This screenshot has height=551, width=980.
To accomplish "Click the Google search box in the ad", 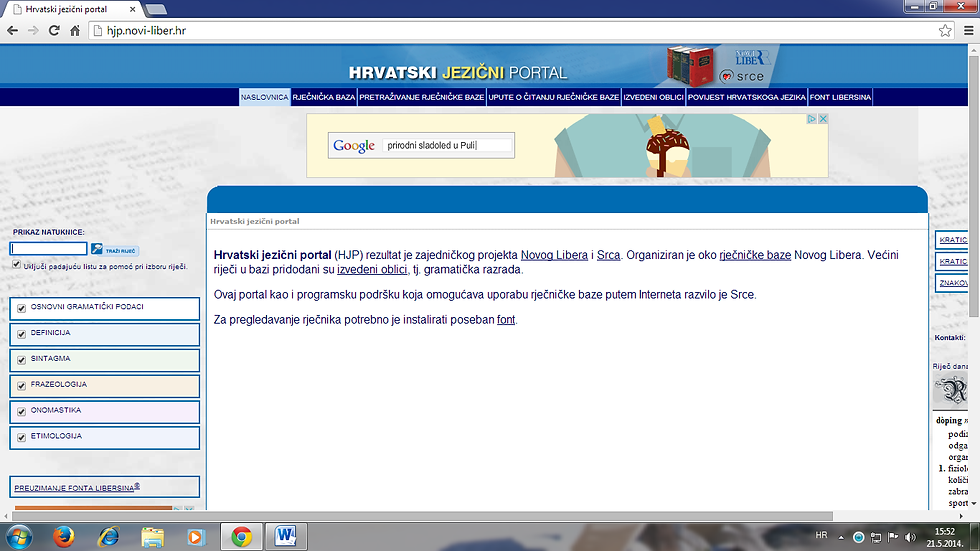I will coord(447,146).
